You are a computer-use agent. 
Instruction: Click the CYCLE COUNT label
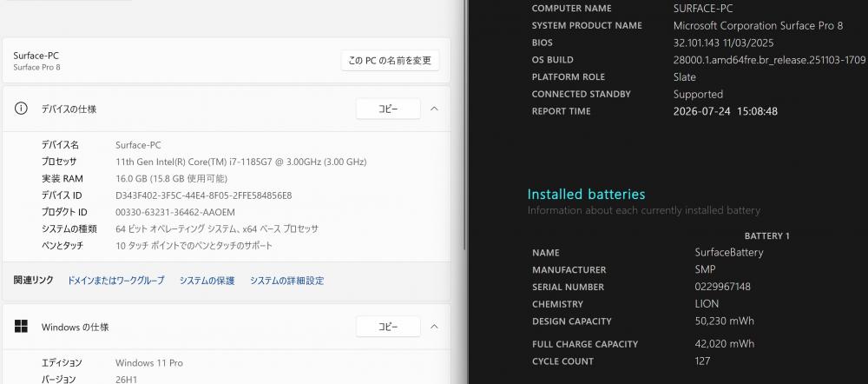pyautogui.click(x=563, y=361)
